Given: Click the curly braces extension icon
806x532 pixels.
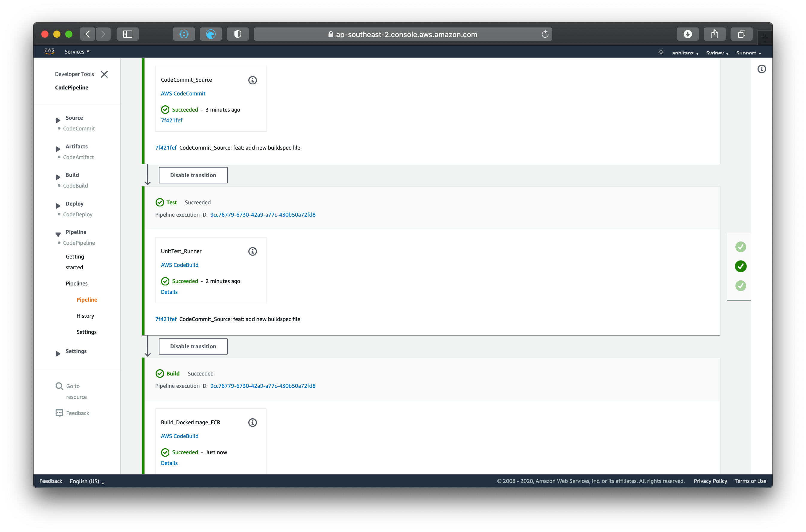Looking at the screenshot, I should pyautogui.click(x=184, y=34).
